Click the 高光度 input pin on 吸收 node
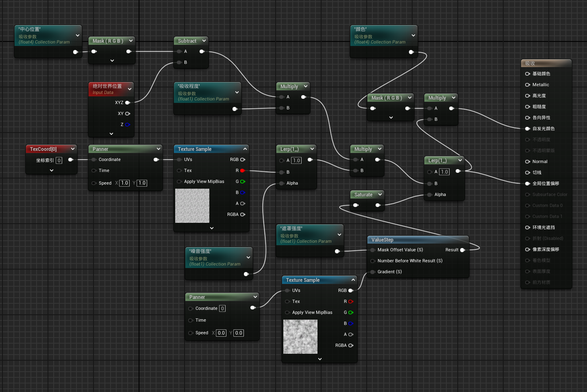Viewport: 587px width, 392px height. pos(528,96)
